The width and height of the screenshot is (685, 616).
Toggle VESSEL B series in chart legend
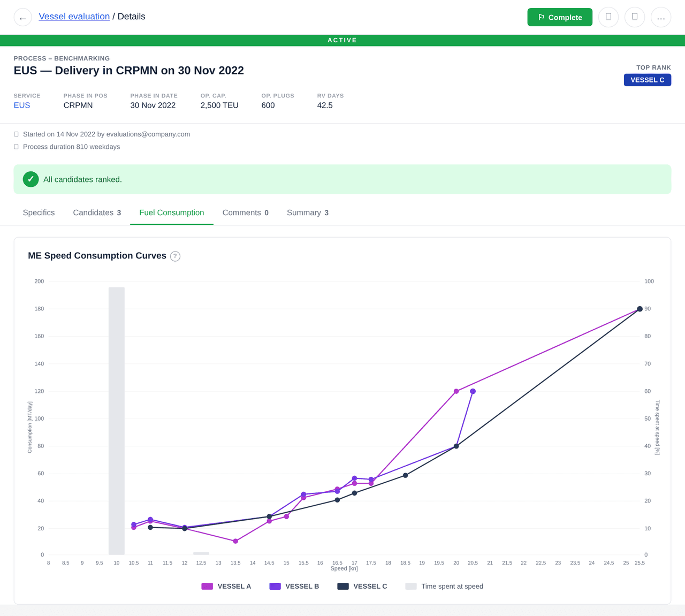(x=294, y=587)
